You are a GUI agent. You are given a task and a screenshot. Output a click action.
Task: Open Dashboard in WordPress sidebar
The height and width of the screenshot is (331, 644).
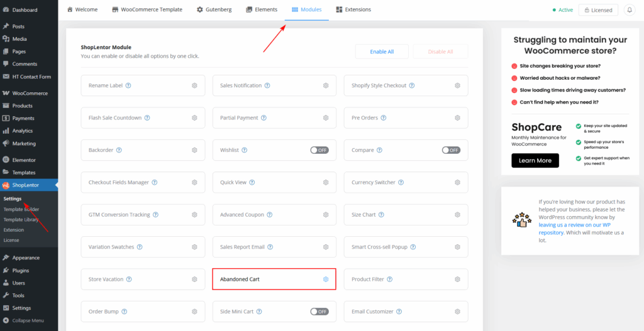(29, 10)
